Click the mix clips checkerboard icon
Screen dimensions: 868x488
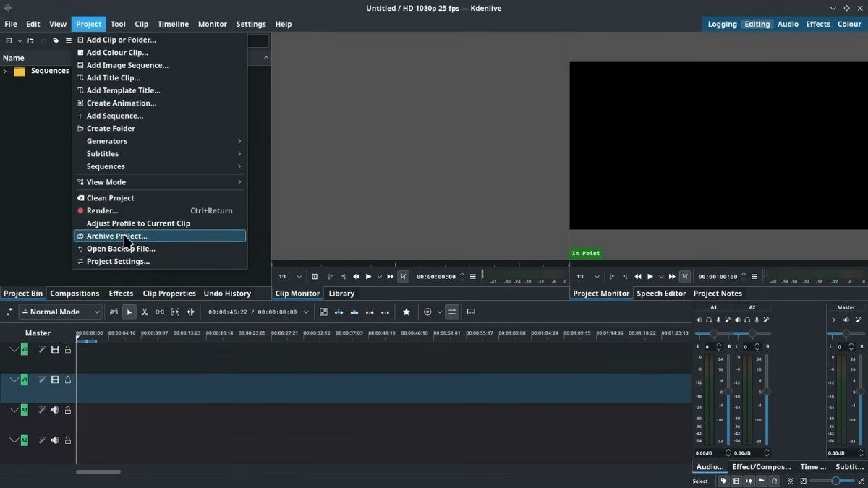(323, 312)
